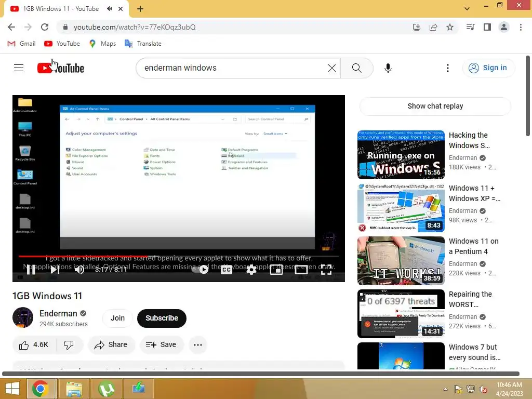Screen dimensions: 532x399
Task: Click the install/download icon in address bar
Action: click(x=417, y=27)
